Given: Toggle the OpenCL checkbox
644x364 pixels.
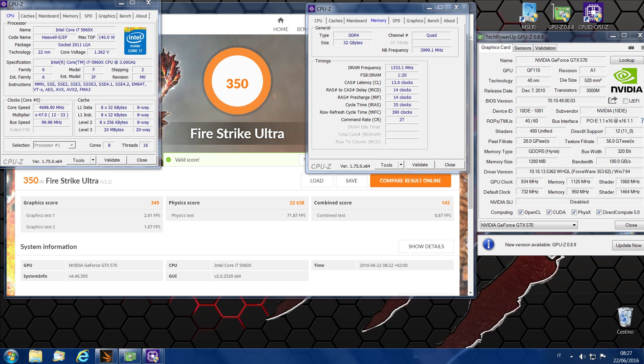Looking at the screenshot, I should coord(521,212).
